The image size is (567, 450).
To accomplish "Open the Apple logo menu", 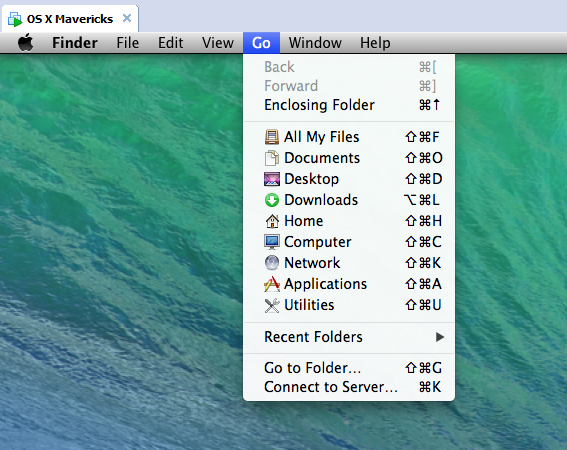I will [26, 43].
